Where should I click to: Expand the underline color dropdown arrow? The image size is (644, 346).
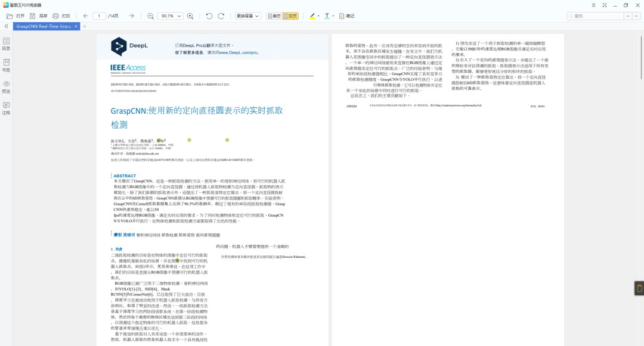pyautogui.click(x=333, y=16)
